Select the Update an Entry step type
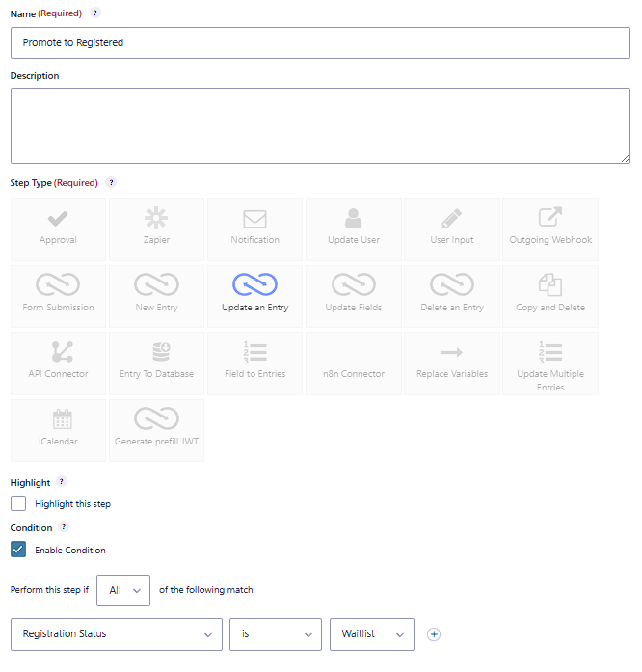This screenshot has height=672, width=642. coord(255,297)
